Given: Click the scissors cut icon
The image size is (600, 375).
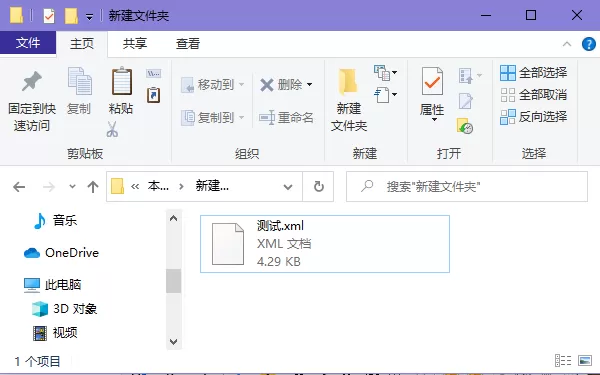Looking at the screenshot, I should [x=112, y=129].
